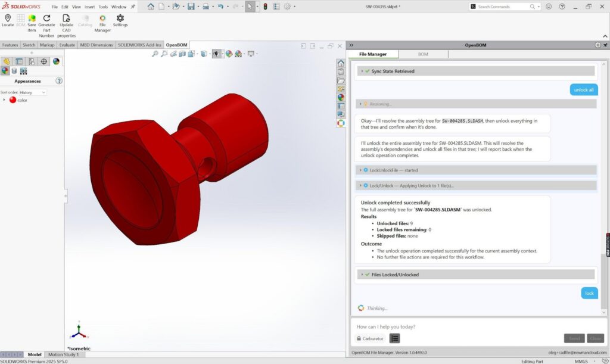
Task: Open the File menu
Action: click(54, 7)
